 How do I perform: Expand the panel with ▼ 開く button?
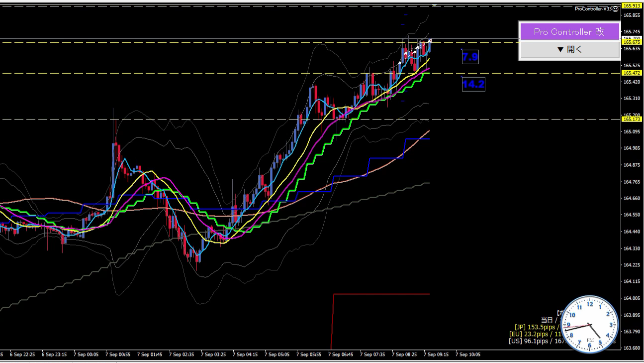point(569,49)
